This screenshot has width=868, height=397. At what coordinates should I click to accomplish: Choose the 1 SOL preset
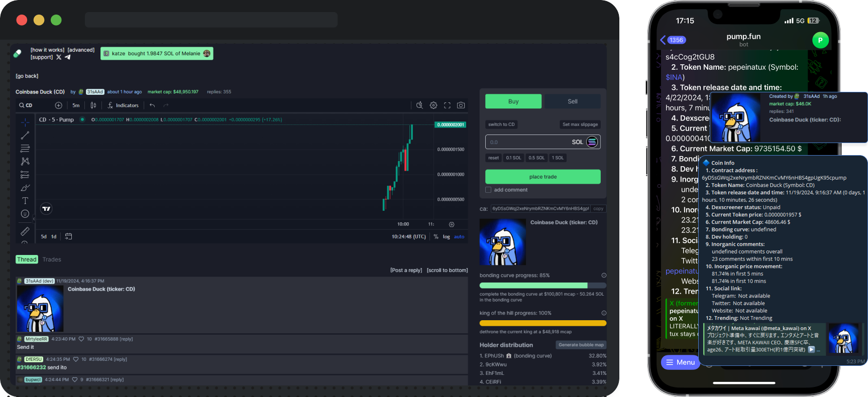pyautogui.click(x=558, y=158)
